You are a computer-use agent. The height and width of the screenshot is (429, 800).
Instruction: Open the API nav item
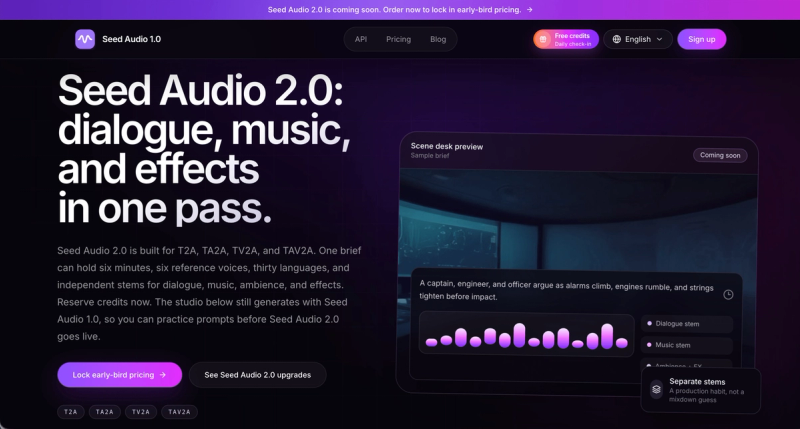coord(361,39)
